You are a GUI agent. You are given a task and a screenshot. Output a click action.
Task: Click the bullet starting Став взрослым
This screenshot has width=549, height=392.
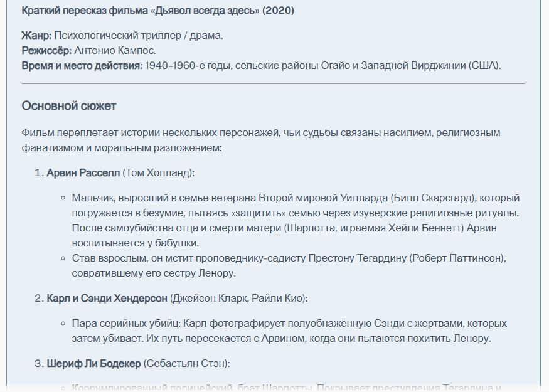pos(289,265)
